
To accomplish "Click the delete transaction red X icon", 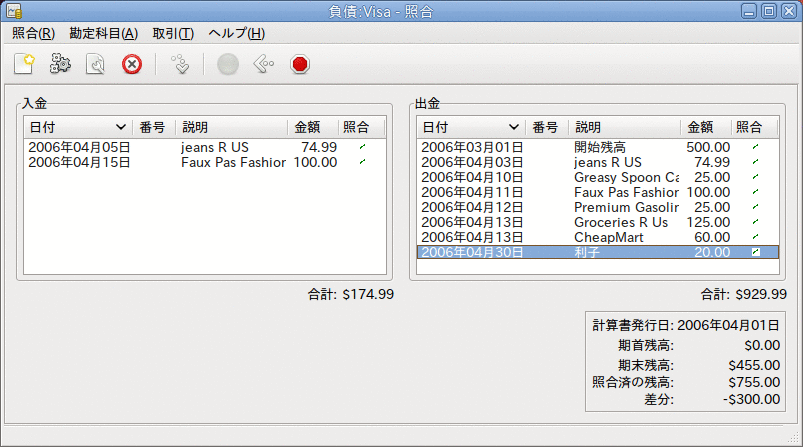I will click(x=132, y=64).
